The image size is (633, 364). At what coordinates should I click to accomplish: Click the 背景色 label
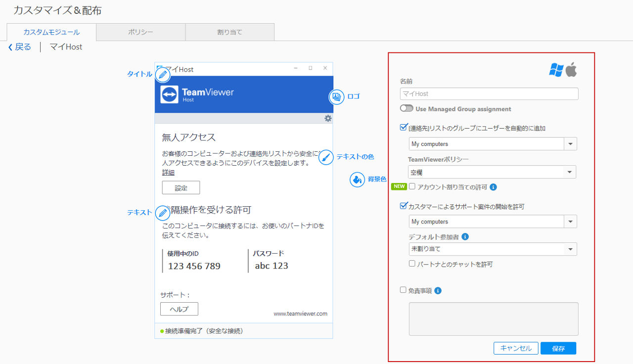(x=377, y=179)
